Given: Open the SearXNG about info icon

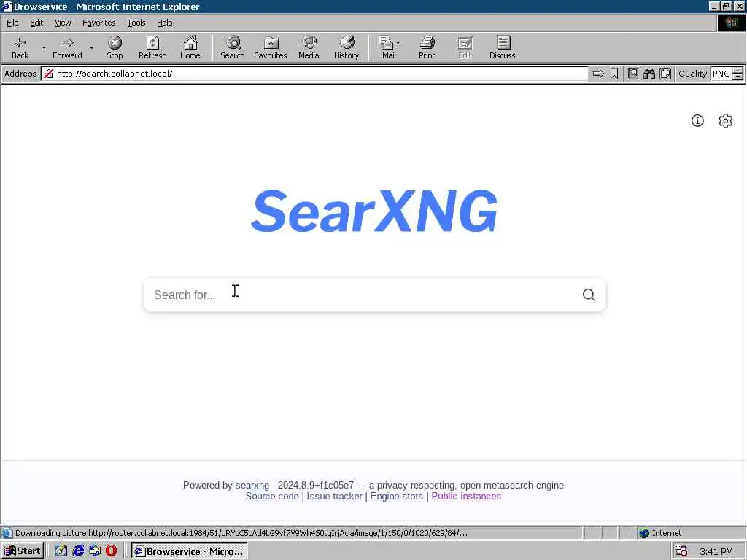Looking at the screenshot, I should (x=697, y=121).
